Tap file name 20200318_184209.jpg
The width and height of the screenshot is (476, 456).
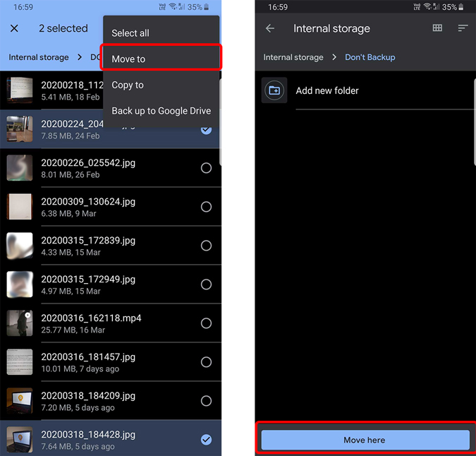pyautogui.click(x=88, y=396)
